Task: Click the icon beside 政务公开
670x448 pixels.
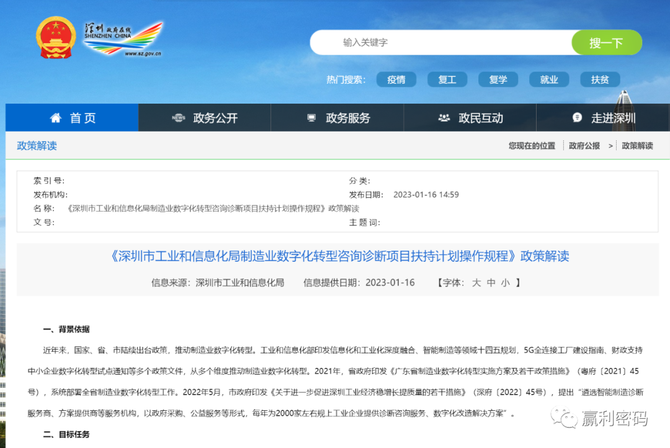Action: pyautogui.click(x=178, y=118)
